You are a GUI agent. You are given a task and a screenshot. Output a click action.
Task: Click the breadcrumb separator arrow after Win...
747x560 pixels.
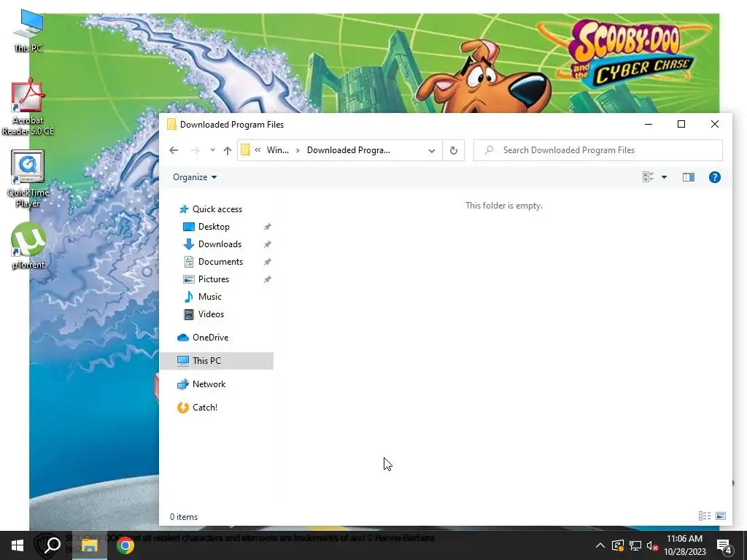[x=298, y=150]
